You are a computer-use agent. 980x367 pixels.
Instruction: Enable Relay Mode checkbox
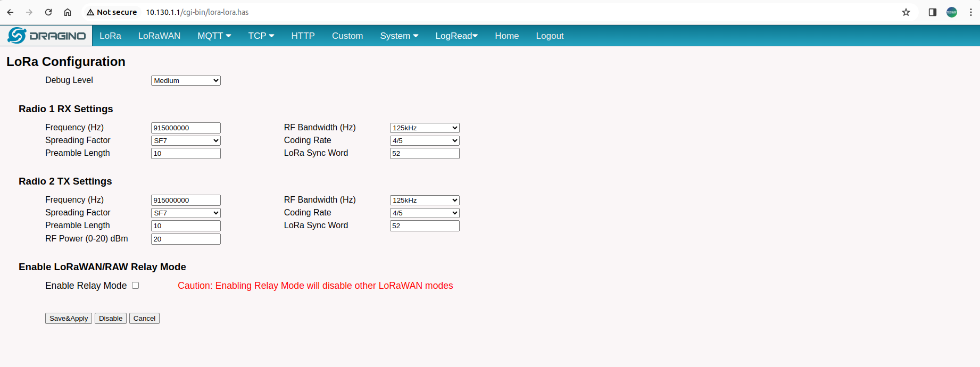[x=136, y=286]
